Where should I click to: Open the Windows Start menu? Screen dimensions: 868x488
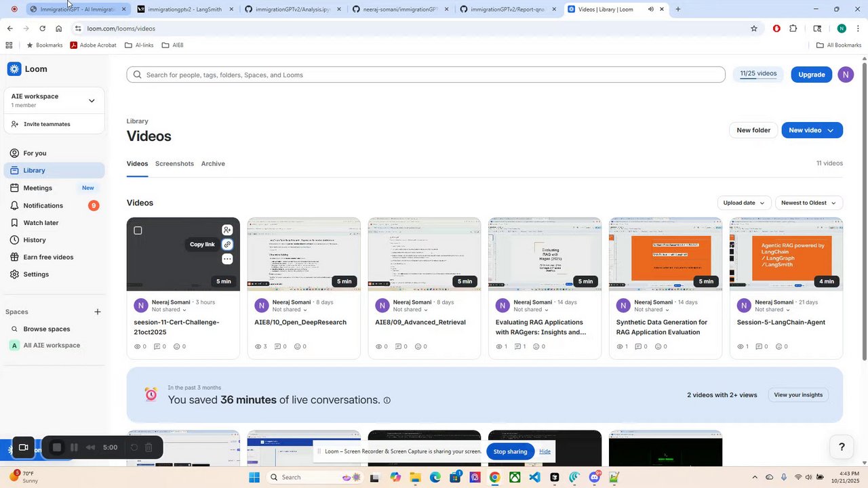(254, 477)
